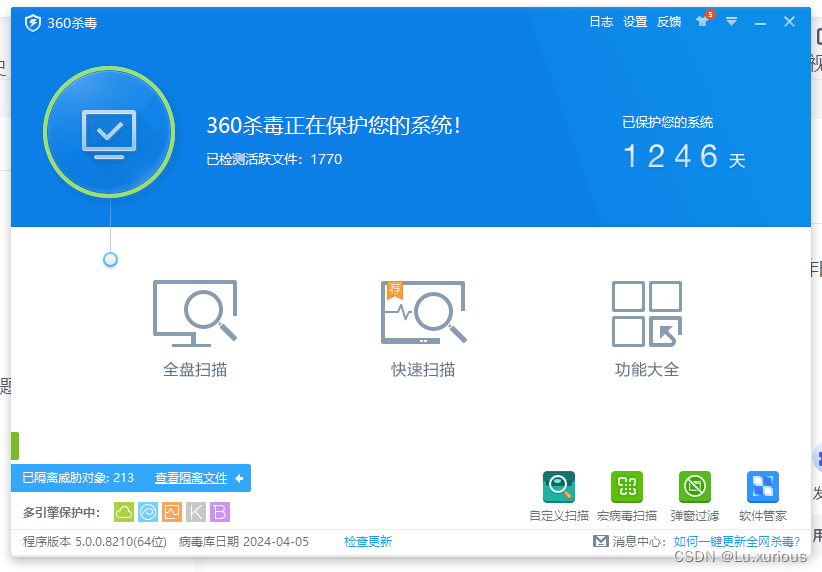The width and height of the screenshot is (822, 572).
Task: Open 弹窗过滤 popup filter tool
Action: tap(695, 496)
